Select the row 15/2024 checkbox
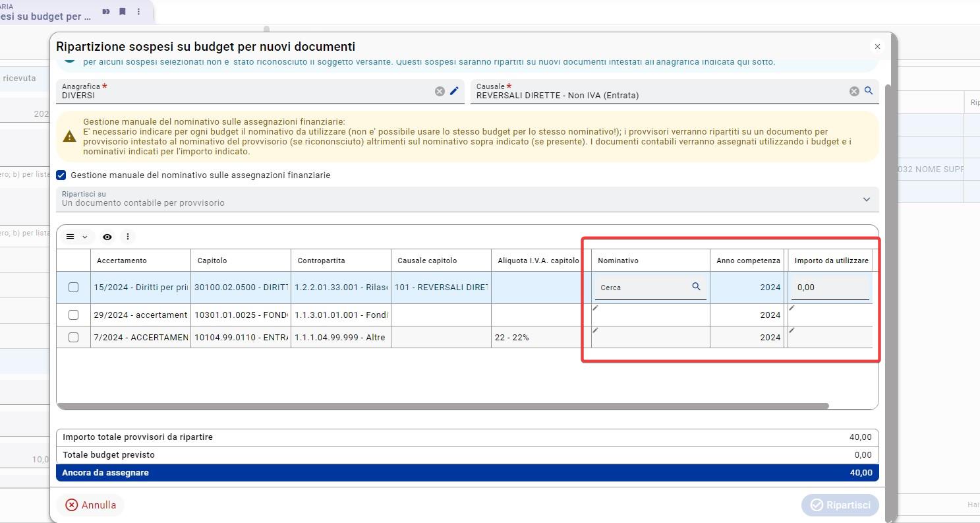 pyautogui.click(x=73, y=288)
